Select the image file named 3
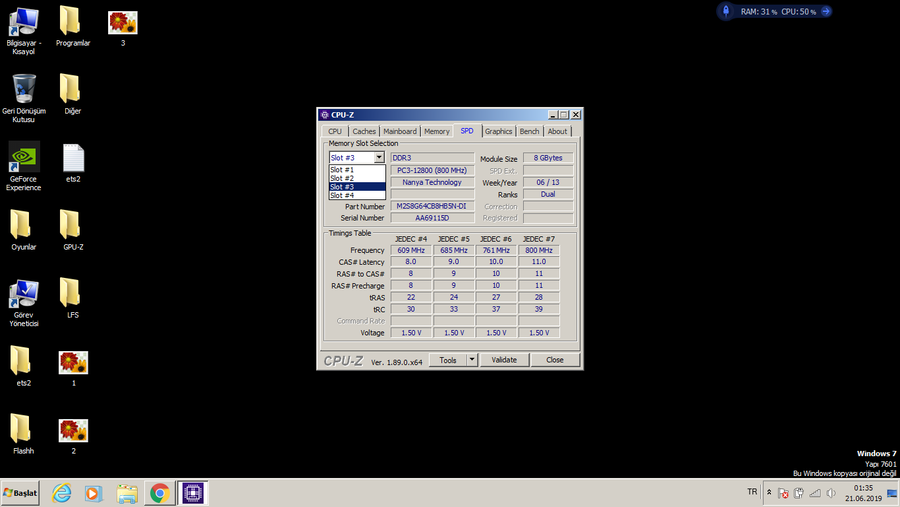This screenshot has height=507, width=900. [122, 28]
